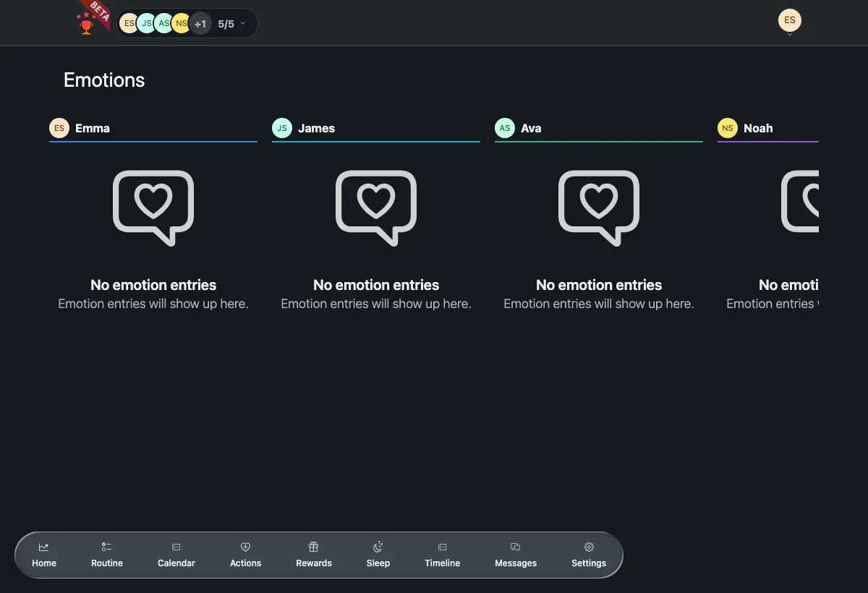Select the Ava column name

pos(531,128)
